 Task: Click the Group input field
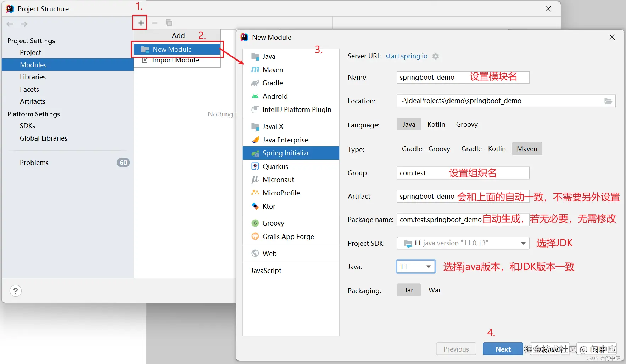point(463,173)
